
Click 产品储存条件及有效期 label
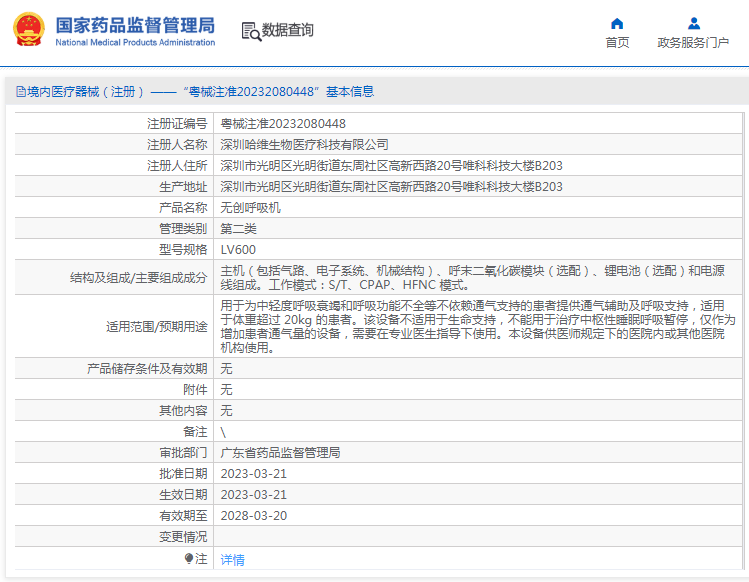click(x=147, y=369)
